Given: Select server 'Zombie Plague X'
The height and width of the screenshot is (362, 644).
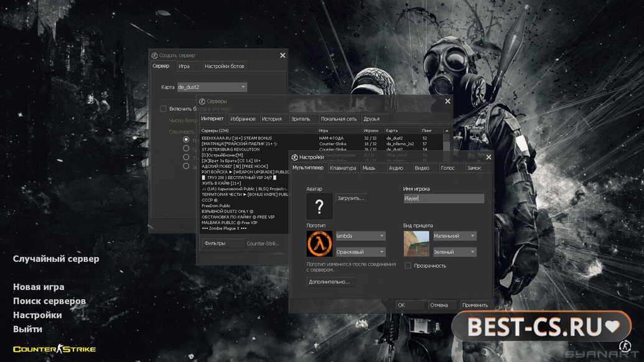Looking at the screenshot, I should (245, 228).
